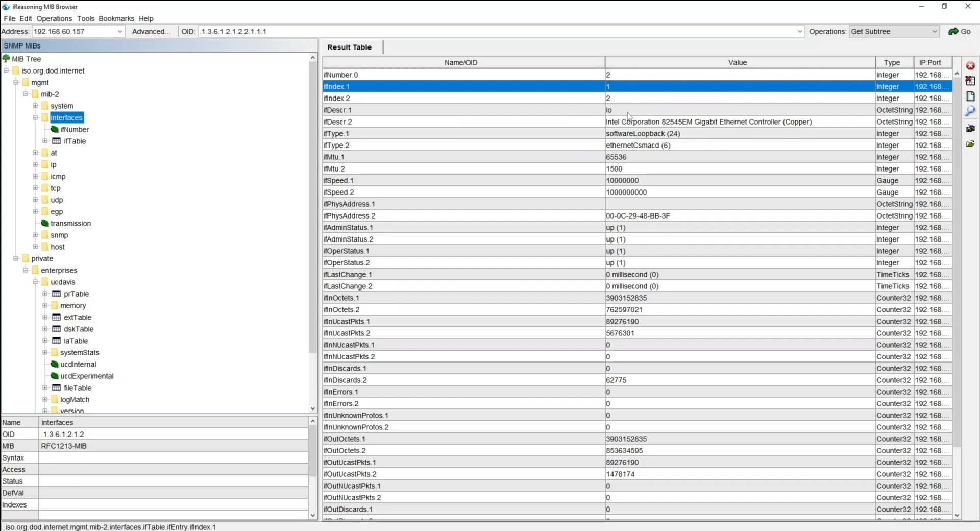Click into the OID input field
The height and width of the screenshot is (531, 980).
495,32
